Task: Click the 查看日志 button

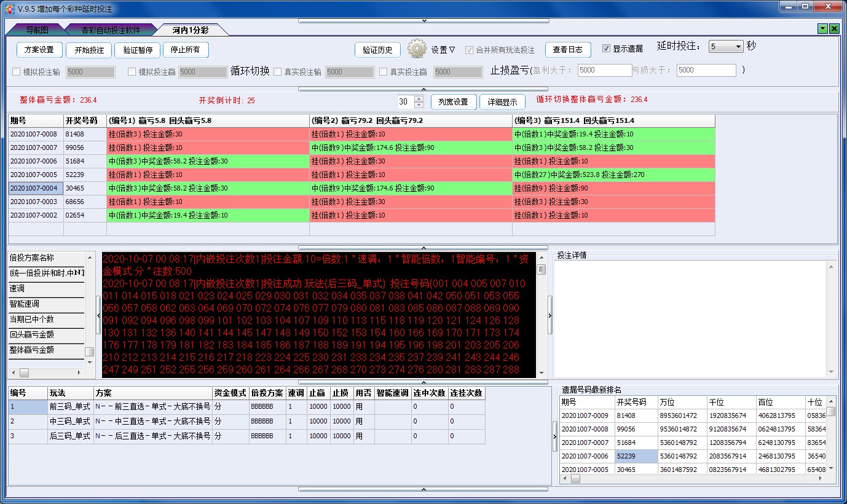Action: [567, 50]
